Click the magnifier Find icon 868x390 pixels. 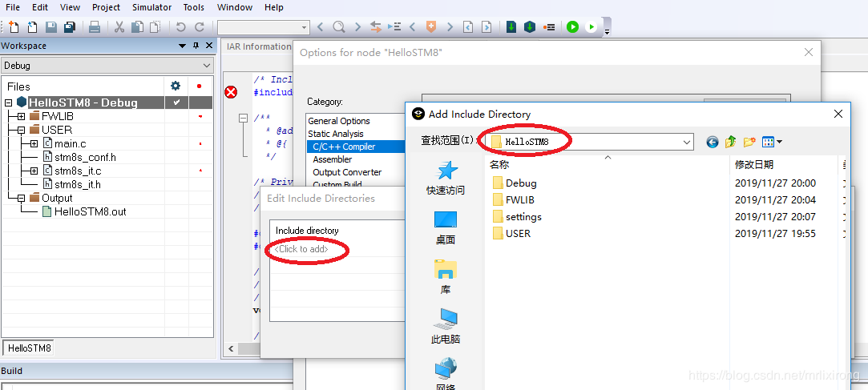(339, 26)
